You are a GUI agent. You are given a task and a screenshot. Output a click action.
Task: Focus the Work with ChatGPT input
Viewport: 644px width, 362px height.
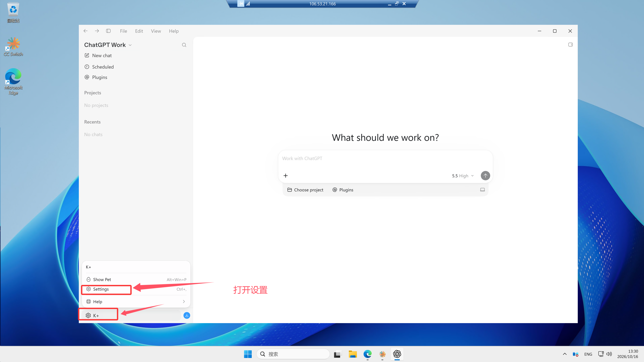coord(385,159)
